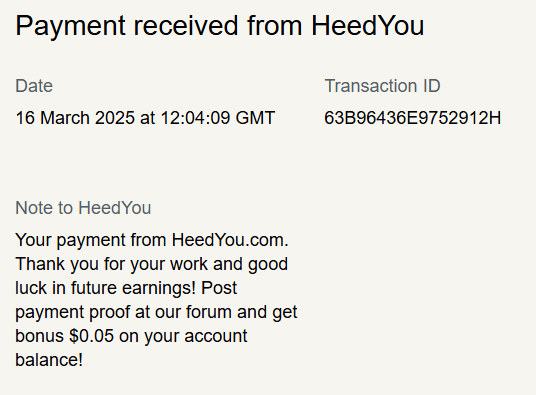Click the $0.05 bonus amount
536x395 pixels.
91,336
